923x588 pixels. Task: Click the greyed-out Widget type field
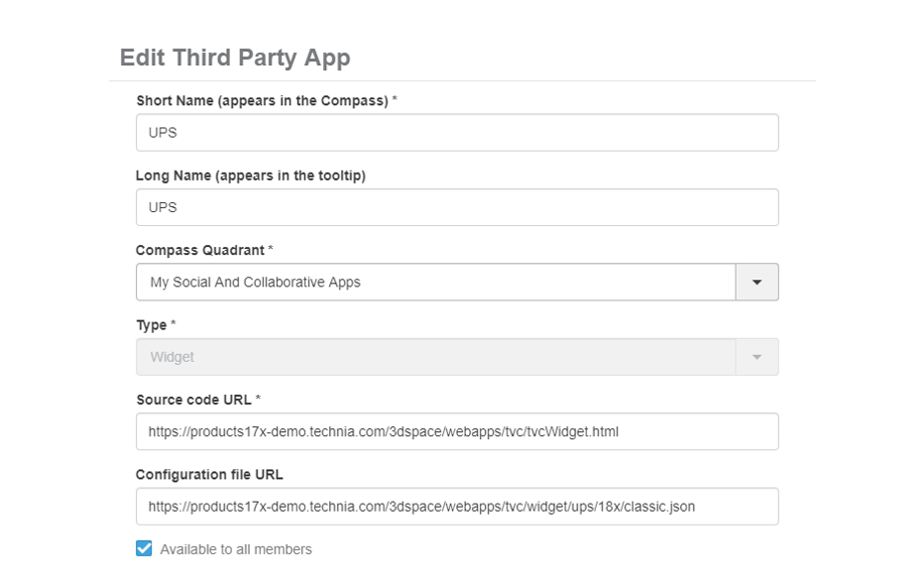point(434,357)
